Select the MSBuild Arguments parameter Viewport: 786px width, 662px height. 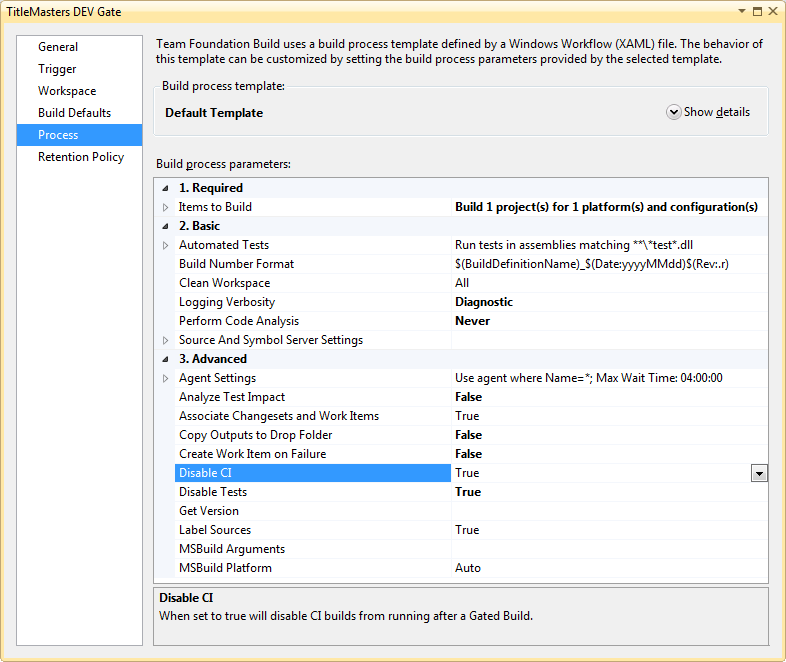click(x=313, y=549)
